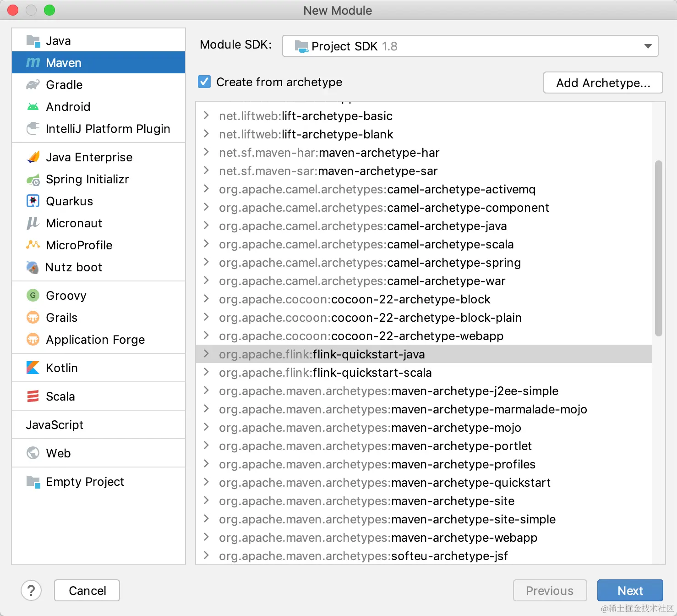
Task: Click the Java Enterprise icon
Action: click(x=33, y=157)
